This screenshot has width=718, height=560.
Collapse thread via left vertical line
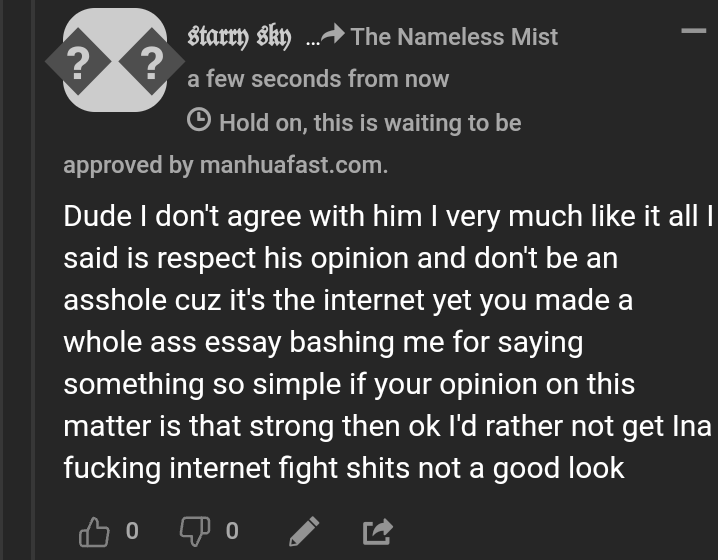pos(33,280)
